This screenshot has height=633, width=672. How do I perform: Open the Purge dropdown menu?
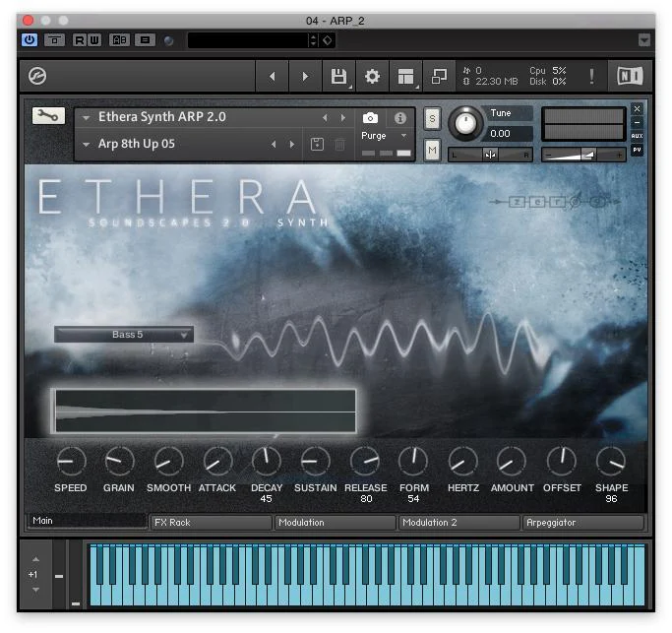384,136
